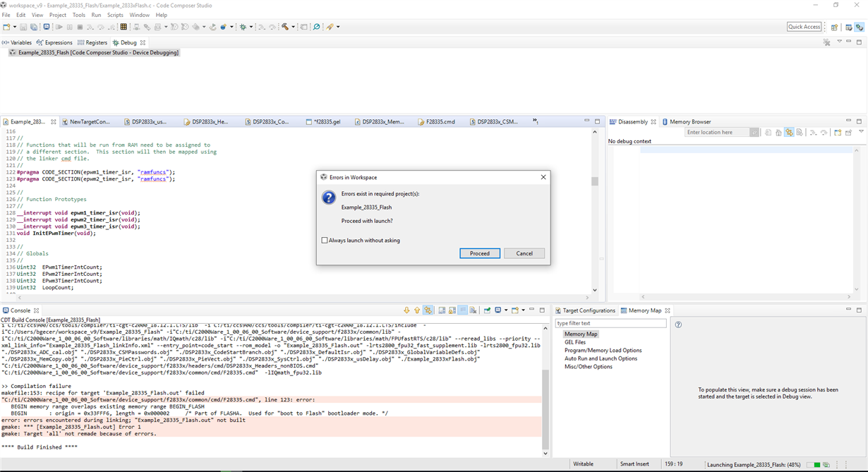Enable Always launch without asking checkbox
This screenshot has width=868, height=472.
coord(325,241)
